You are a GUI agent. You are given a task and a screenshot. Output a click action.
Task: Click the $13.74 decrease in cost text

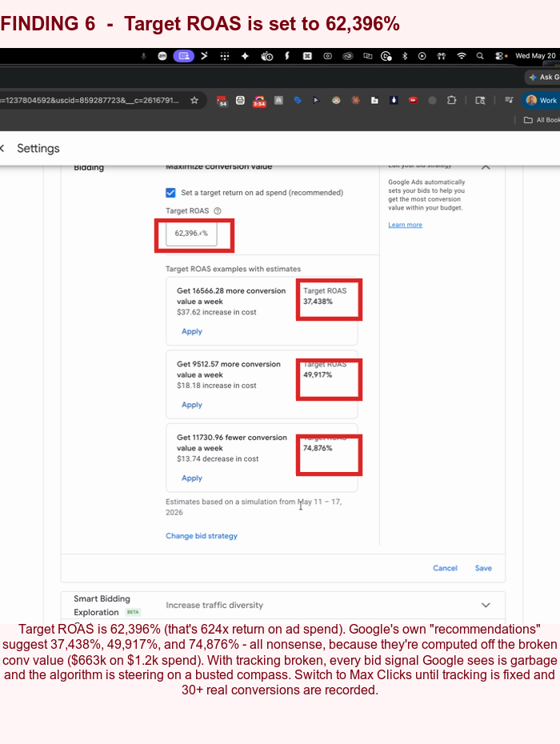pos(218,459)
